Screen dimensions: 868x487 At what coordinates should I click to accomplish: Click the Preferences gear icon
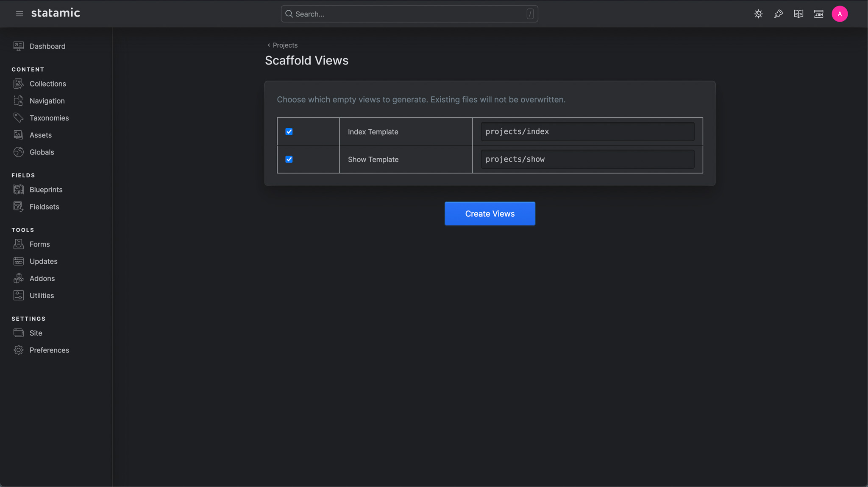[x=19, y=350]
